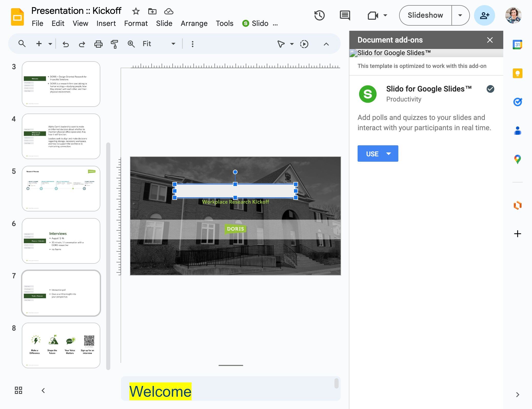Click Slido add-on verified checkmark badge
Image resolution: width=532 pixels, height=409 pixels.
pyautogui.click(x=490, y=89)
